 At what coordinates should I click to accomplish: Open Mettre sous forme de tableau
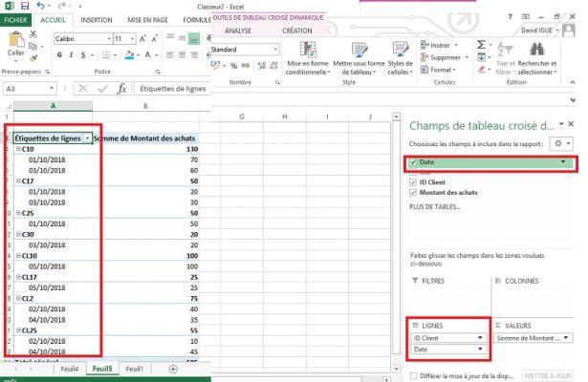pyautogui.click(x=359, y=58)
